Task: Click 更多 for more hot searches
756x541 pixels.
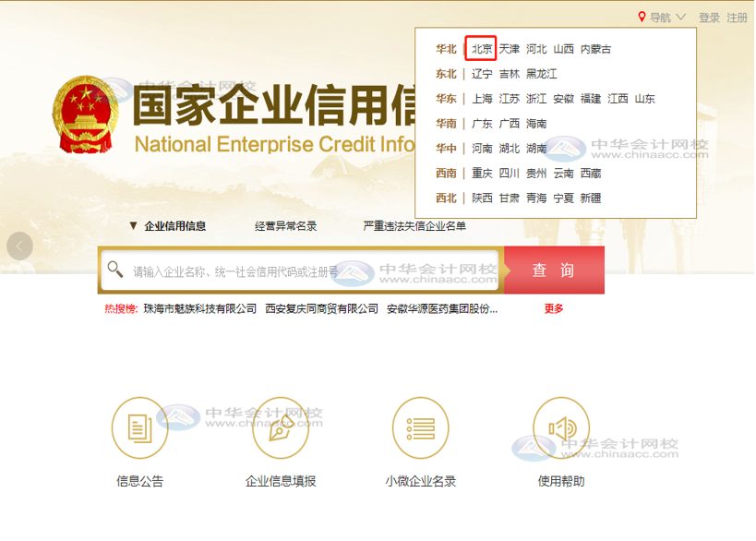Action: click(554, 309)
